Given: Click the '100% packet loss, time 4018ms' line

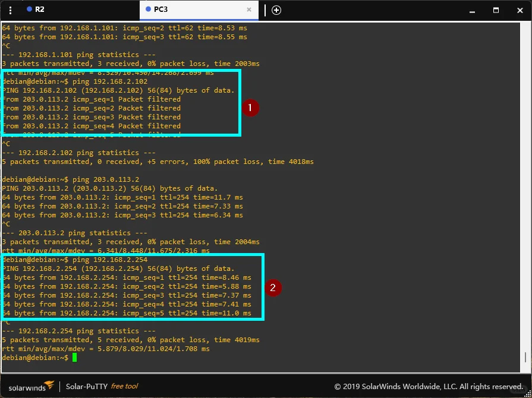Looking at the screenshot, I should (x=158, y=162).
